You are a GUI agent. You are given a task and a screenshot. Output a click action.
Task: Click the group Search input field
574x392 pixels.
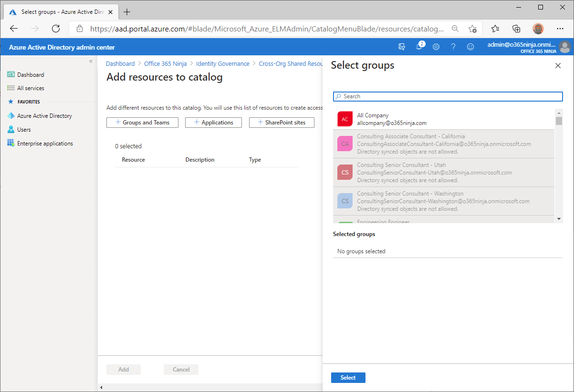(448, 96)
